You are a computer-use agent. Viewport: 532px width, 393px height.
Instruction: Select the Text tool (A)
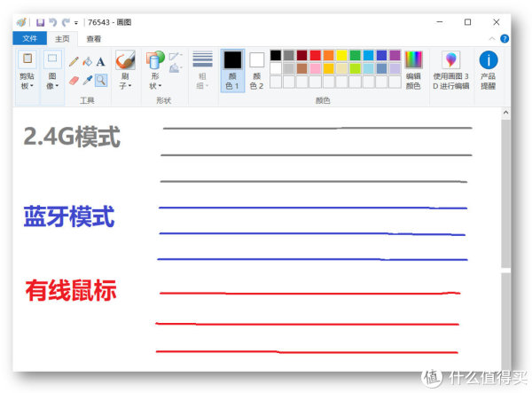100,62
